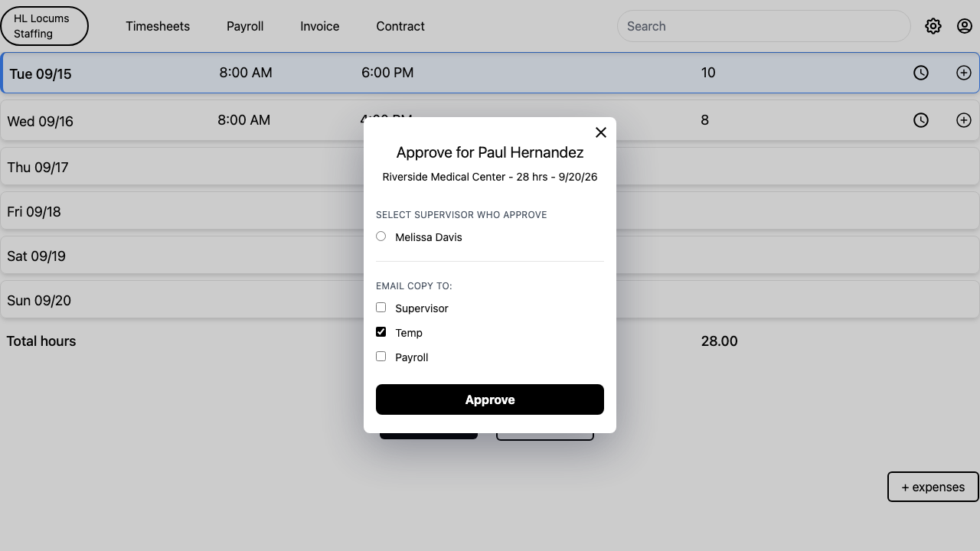This screenshot has height=551, width=980.
Task: Click the 10 hours value on Tue 09/15
Action: (x=708, y=73)
